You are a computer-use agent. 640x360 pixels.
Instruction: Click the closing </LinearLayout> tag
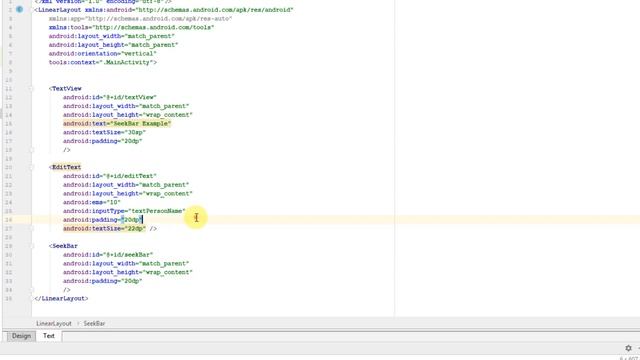61,299
